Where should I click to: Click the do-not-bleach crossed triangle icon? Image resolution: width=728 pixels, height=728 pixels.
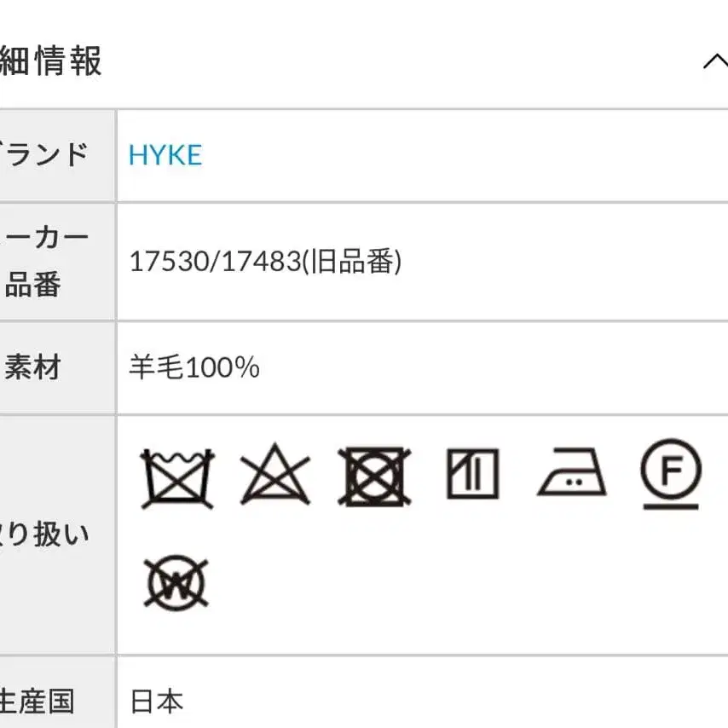[274, 476]
